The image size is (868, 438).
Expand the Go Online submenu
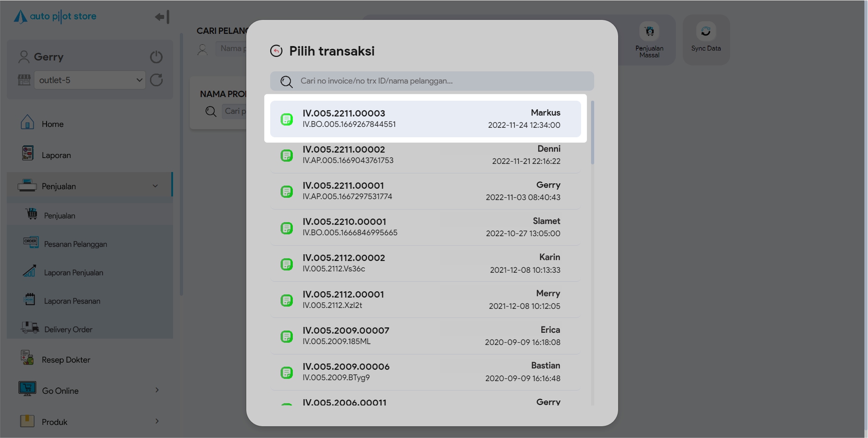(x=157, y=390)
